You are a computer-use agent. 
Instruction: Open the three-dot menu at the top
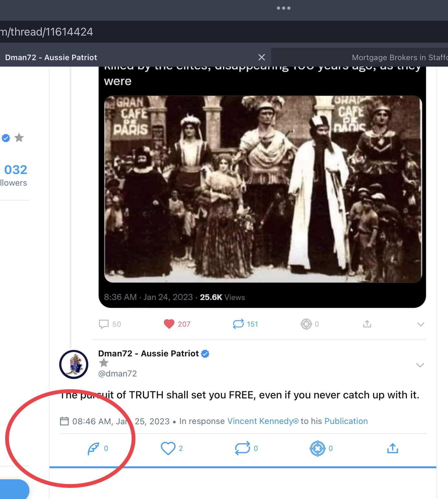284,8
